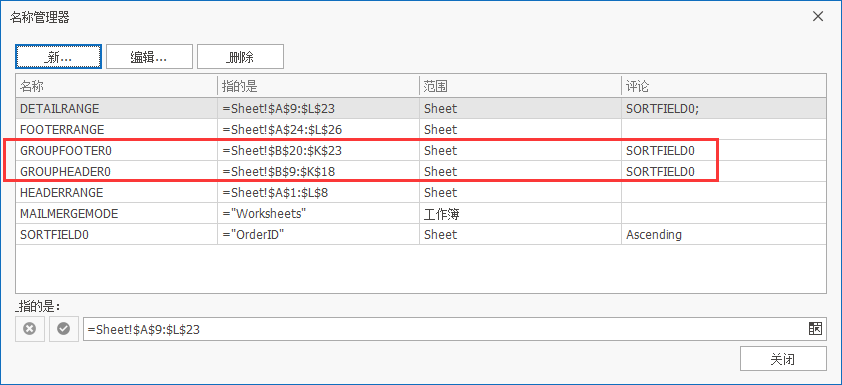Open the range selector icon in the reference field
The height and width of the screenshot is (385, 842).
point(815,329)
